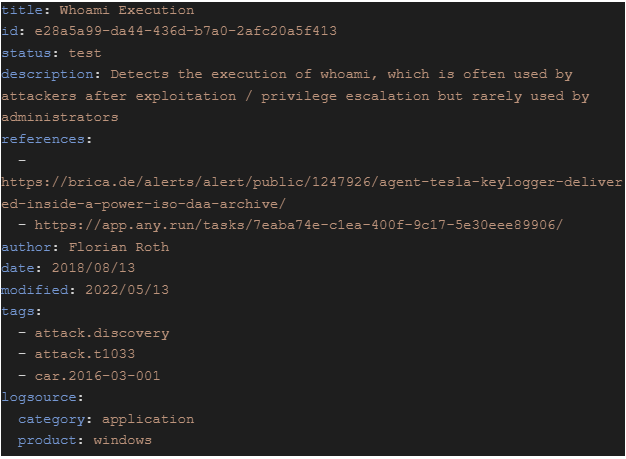Viewport: 626px width, 459px height.
Task: Click the attack.t1033 tag
Action: click(85, 354)
